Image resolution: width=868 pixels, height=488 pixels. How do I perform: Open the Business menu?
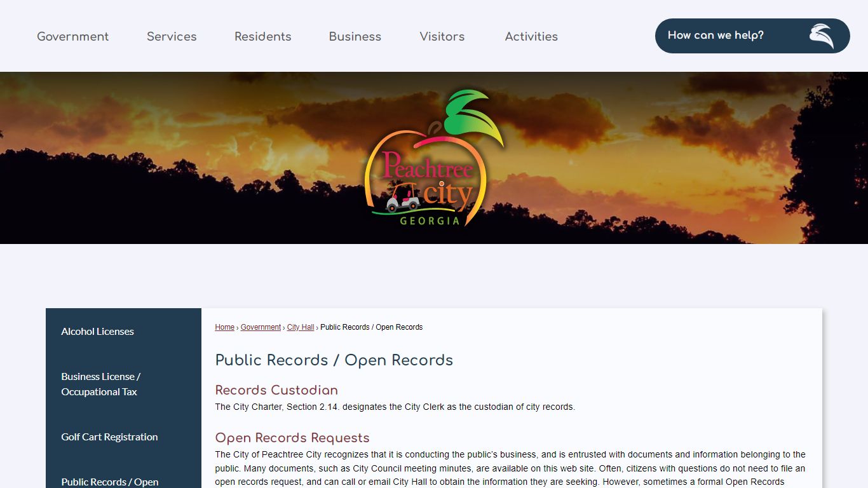[355, 36]
